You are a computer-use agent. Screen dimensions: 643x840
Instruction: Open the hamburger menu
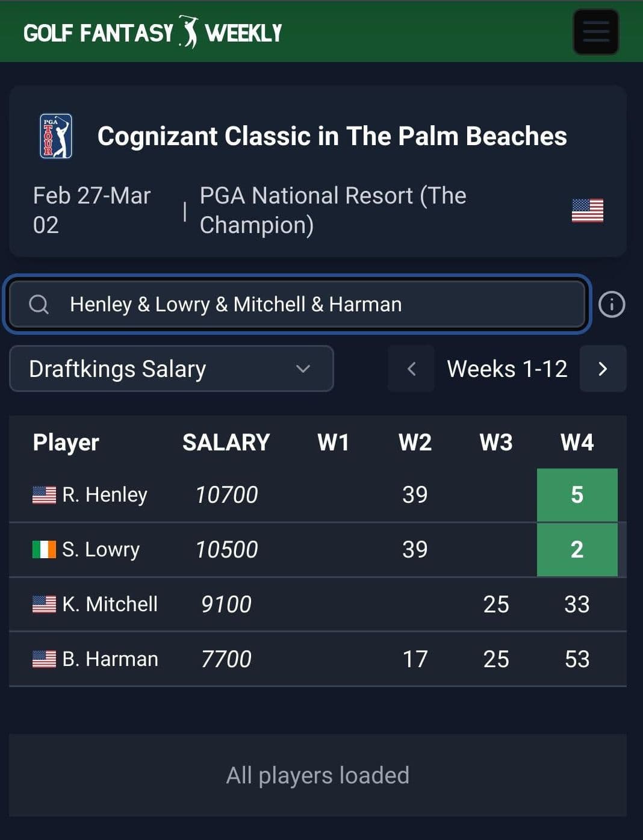tap(595, 32)
